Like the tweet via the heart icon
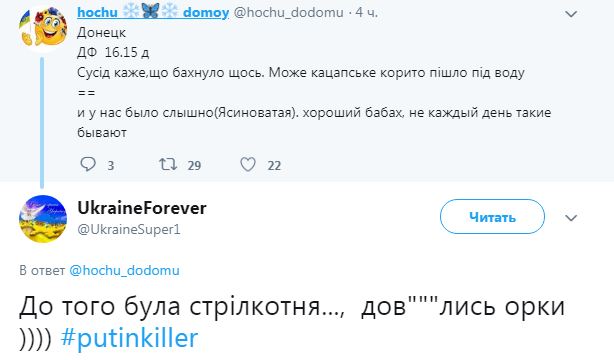 click(x=247, y=164)
